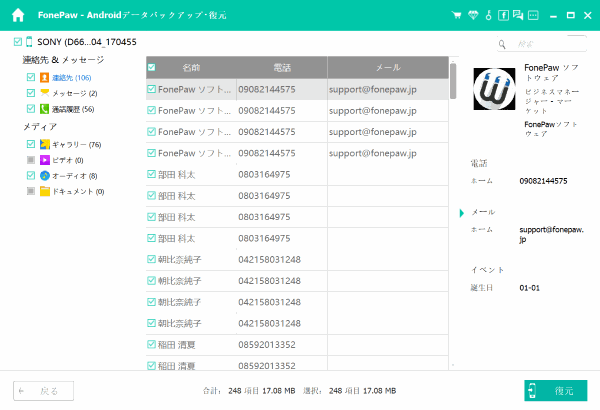Sort by the 名前 column header
This screenshot has height=410, width=600.
pos(191,68)
